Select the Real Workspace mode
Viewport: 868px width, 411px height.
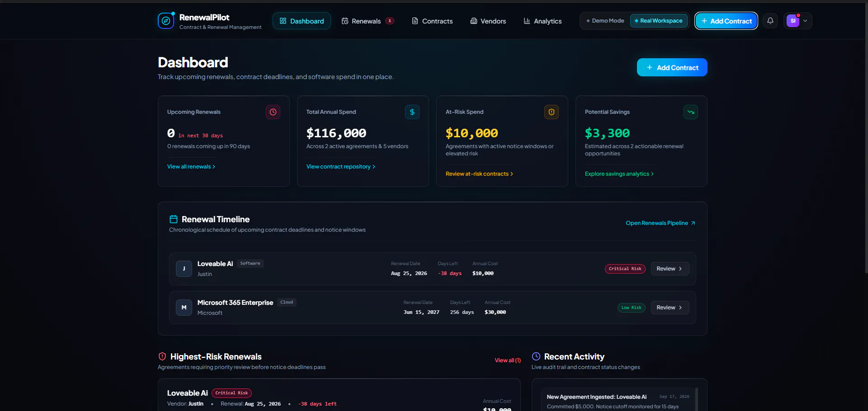659,21
